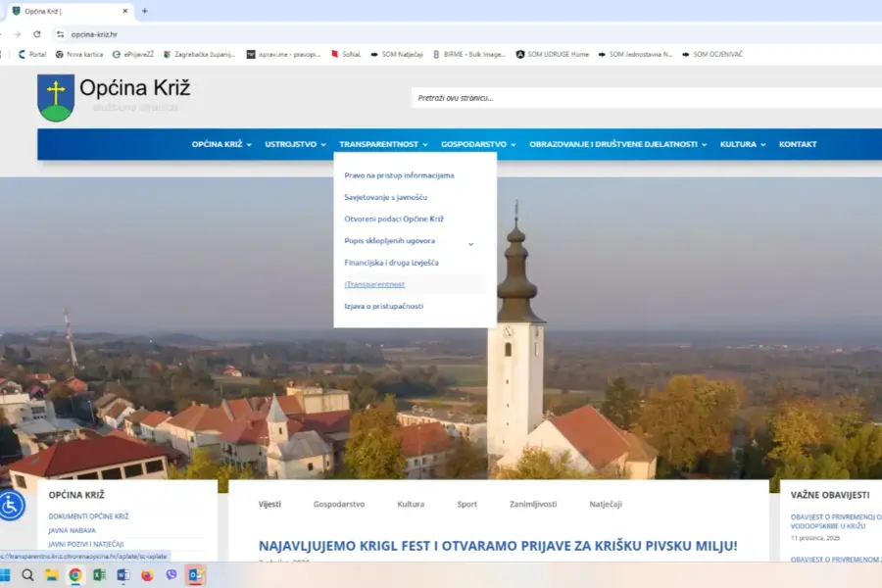Image resolution: width=882 pixels, height=588 pixels.
Task: Switch to the Zanimljivosti news tab
Action: point(533,504)
